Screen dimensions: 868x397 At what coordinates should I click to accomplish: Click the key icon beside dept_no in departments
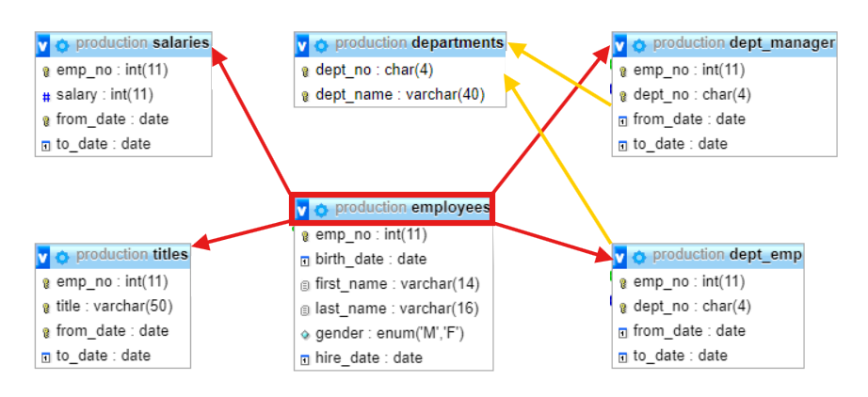click(x=305, y=71)
